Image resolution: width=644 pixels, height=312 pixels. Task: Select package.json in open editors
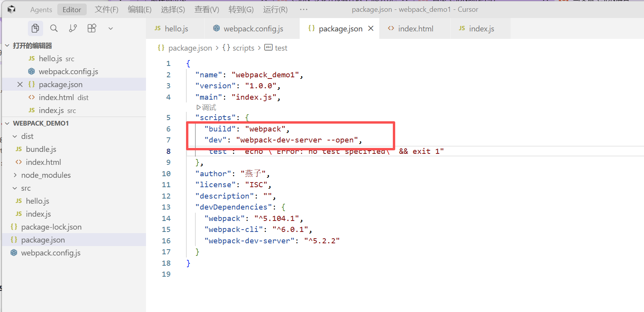pos(74,84)
